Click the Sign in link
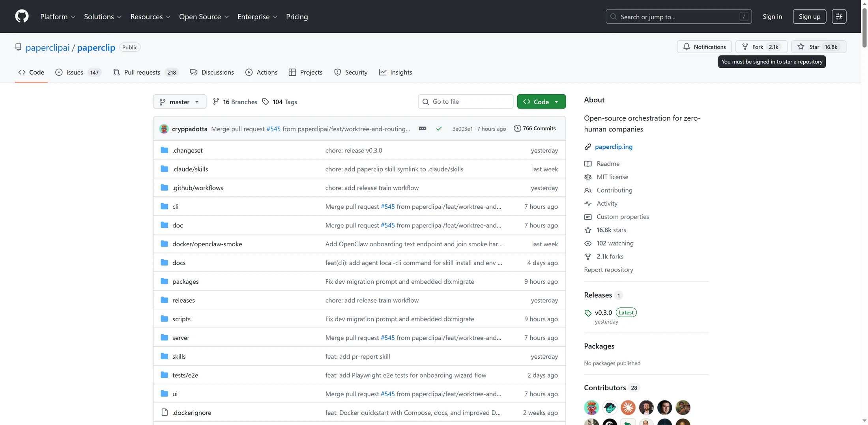This screenshot has width=868, height=425. point(772,17)
